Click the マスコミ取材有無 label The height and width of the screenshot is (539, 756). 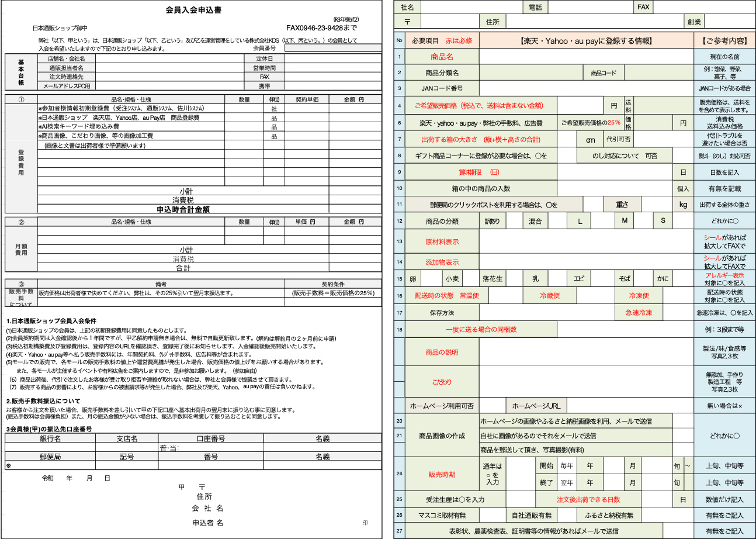(x=442, y=515)
